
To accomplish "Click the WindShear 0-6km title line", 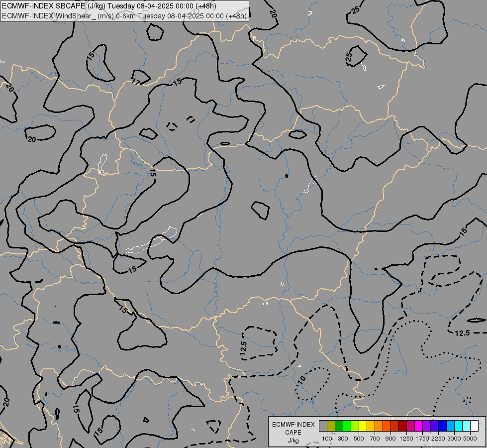I will tap(124, 16).
